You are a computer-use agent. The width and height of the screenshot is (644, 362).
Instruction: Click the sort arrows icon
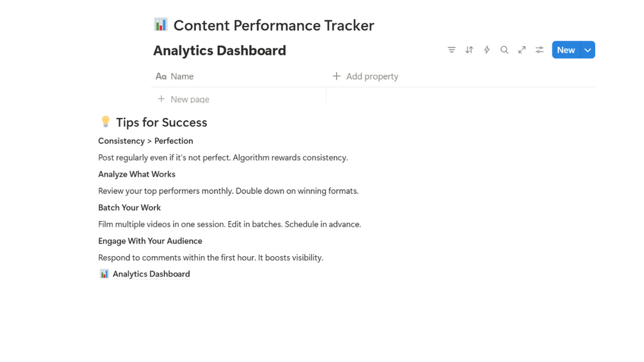pyautogui.click(x=469, y=50)
